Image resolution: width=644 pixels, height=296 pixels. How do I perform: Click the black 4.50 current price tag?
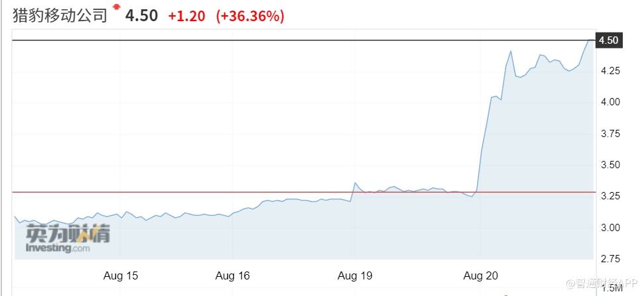pos(608,40)
